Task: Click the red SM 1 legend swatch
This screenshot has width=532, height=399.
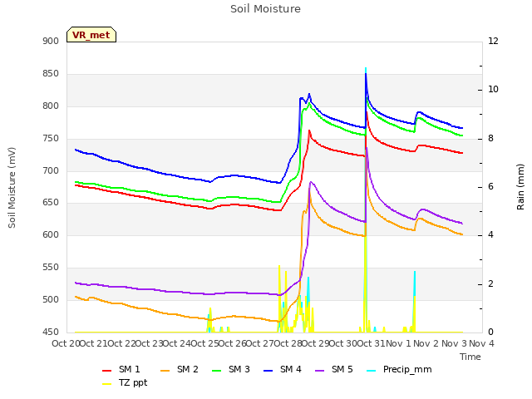Action: 107,371
